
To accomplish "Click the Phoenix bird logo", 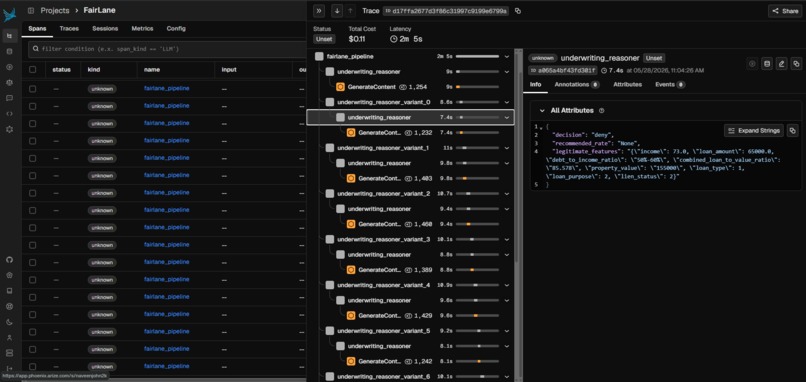I will click(x=9, y=15).
